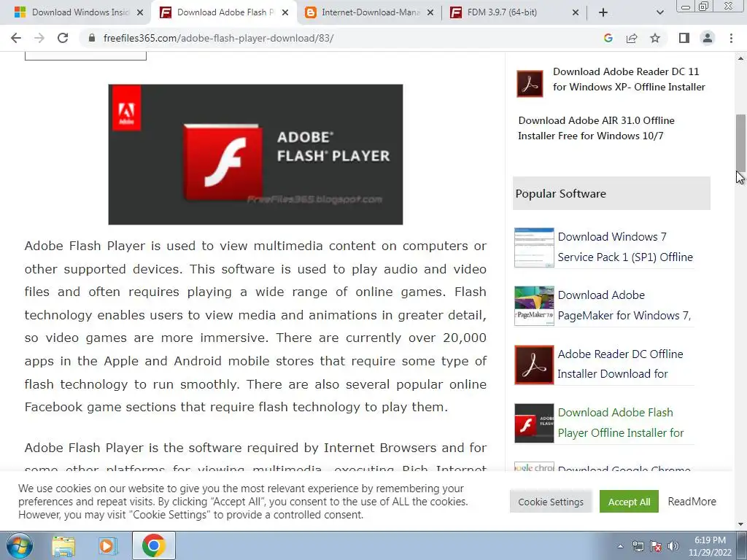Click the page vertical scrollbar thumb
Viewport: 747px width, 560px height.
pyautogui.click(x=740, y=143)
